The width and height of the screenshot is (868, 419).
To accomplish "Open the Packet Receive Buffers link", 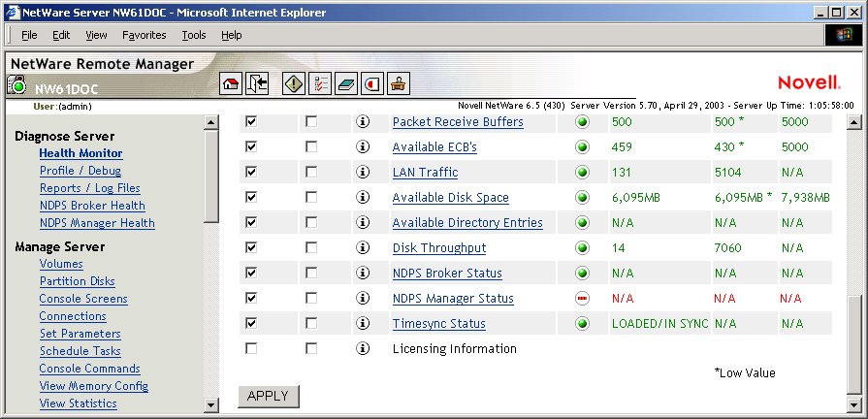I will pyautogui.click(x=458, y=122).
